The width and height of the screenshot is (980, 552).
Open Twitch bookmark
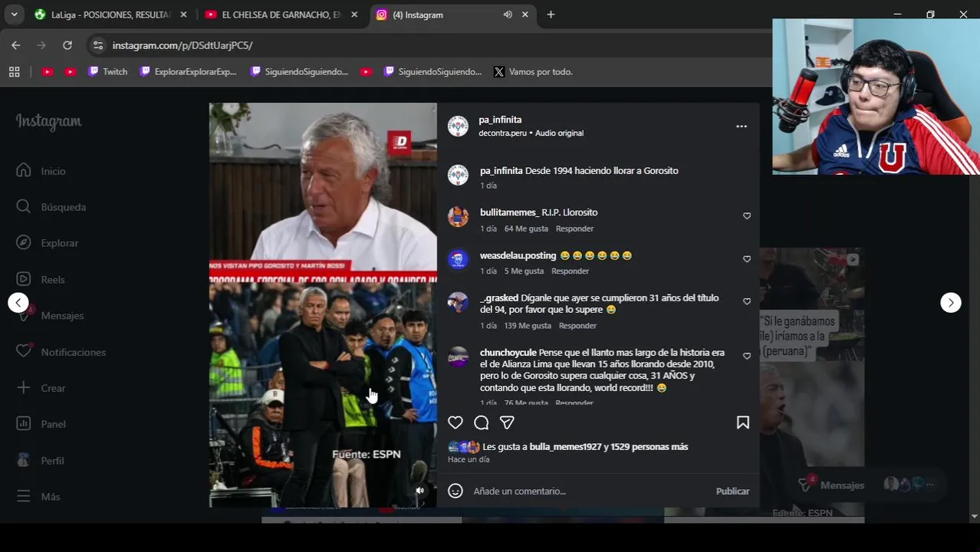coord(107,72)
